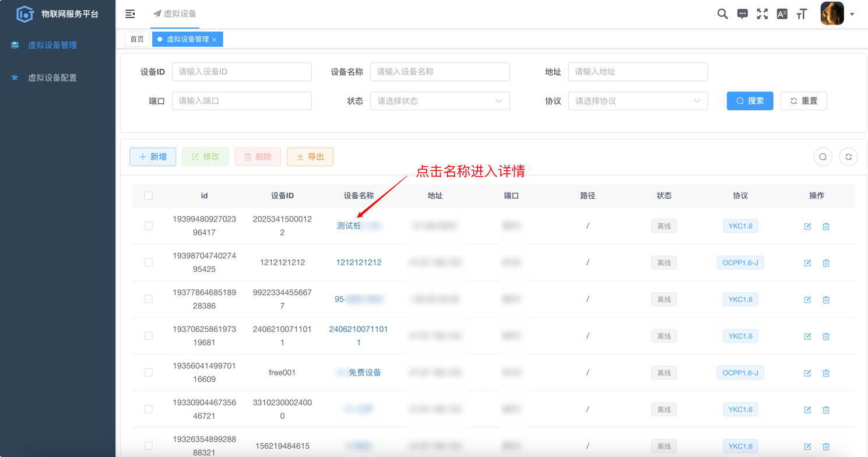Click delete icon for the 1212121212 row
868x457 pixels.
coord(826,263)
